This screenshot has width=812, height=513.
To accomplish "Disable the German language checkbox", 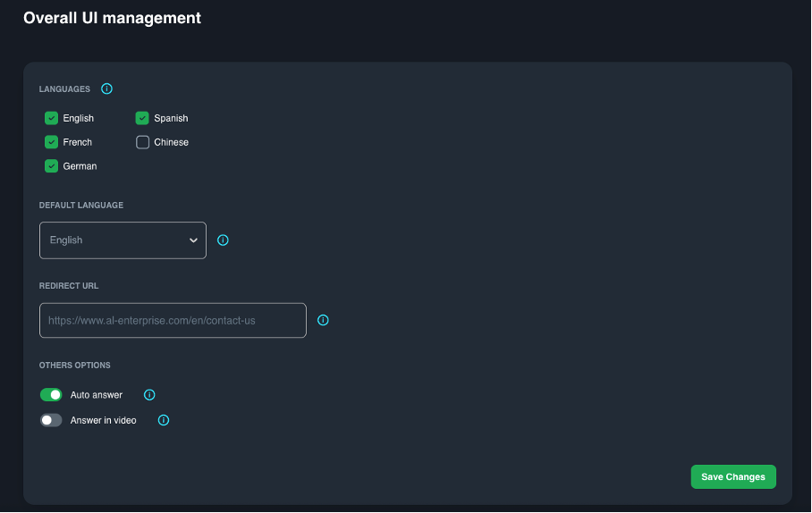I will coord(52,166).
